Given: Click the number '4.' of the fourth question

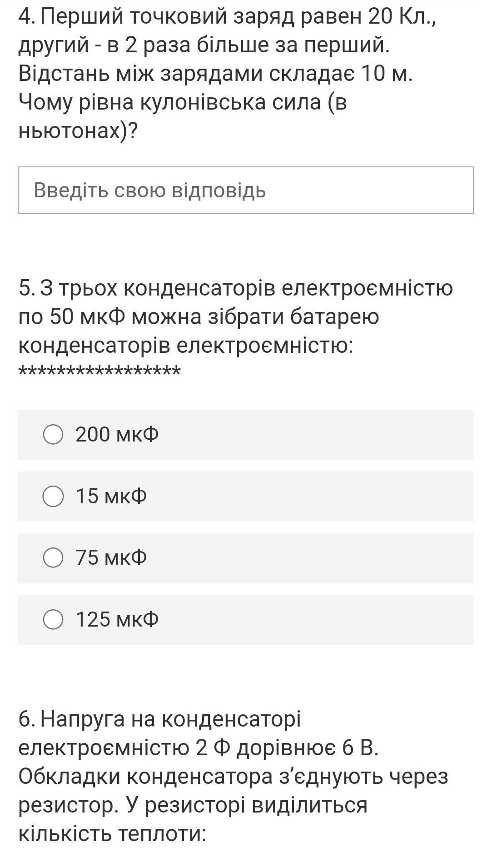Looking at the screenshot, I should [27, 17].
